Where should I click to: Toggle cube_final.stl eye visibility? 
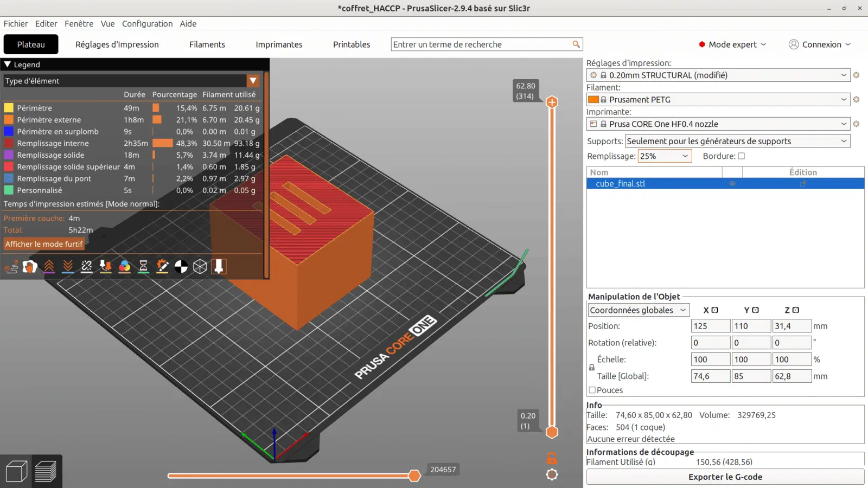732,184
